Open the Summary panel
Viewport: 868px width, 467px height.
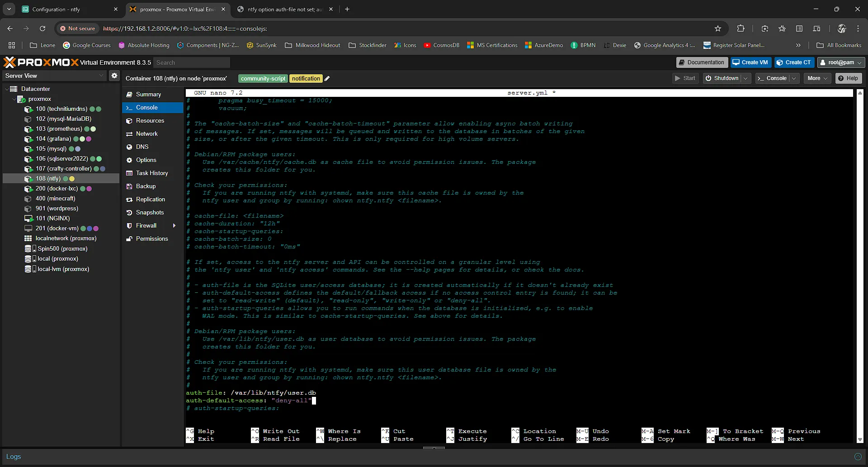pyautogui.click(x=153, y=95)
